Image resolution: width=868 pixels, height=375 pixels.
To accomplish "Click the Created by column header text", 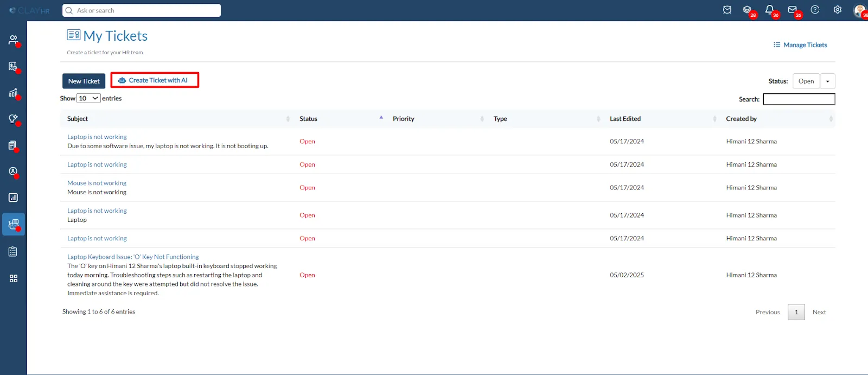I will click(741, 119).
